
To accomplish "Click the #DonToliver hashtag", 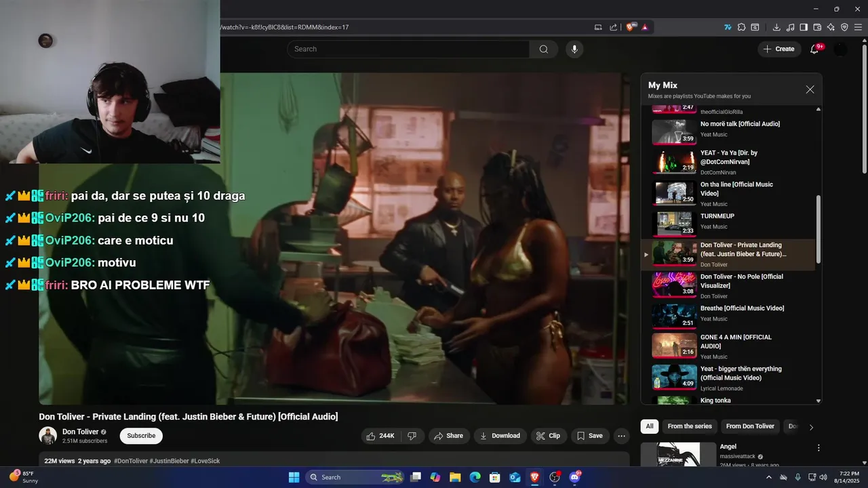I will [131, 461].
